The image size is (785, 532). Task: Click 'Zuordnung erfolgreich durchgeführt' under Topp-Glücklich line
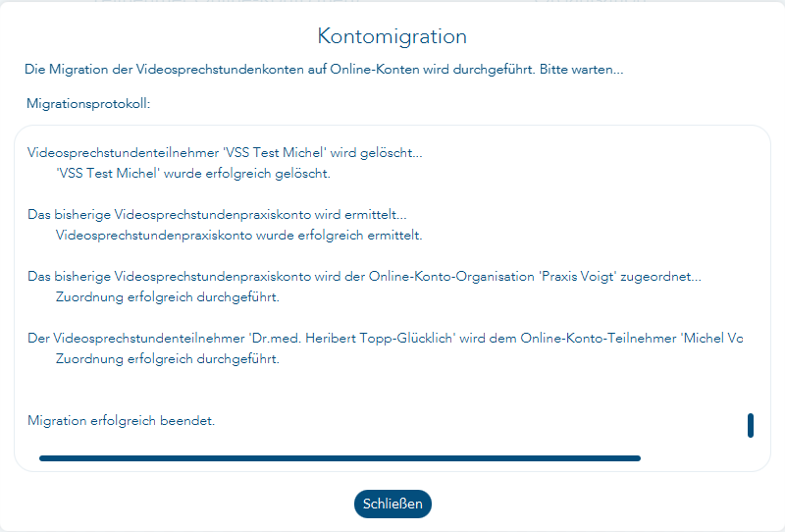pos(167,359)
